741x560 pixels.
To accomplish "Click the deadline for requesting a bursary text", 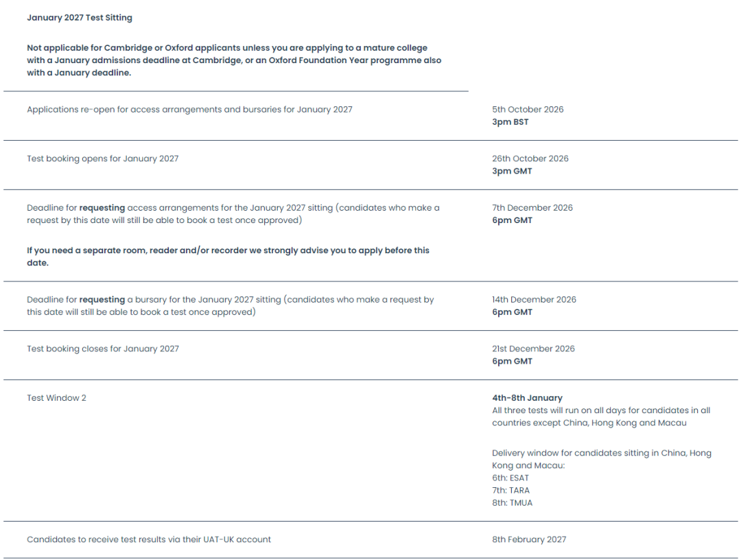I will tap(231, 306).
